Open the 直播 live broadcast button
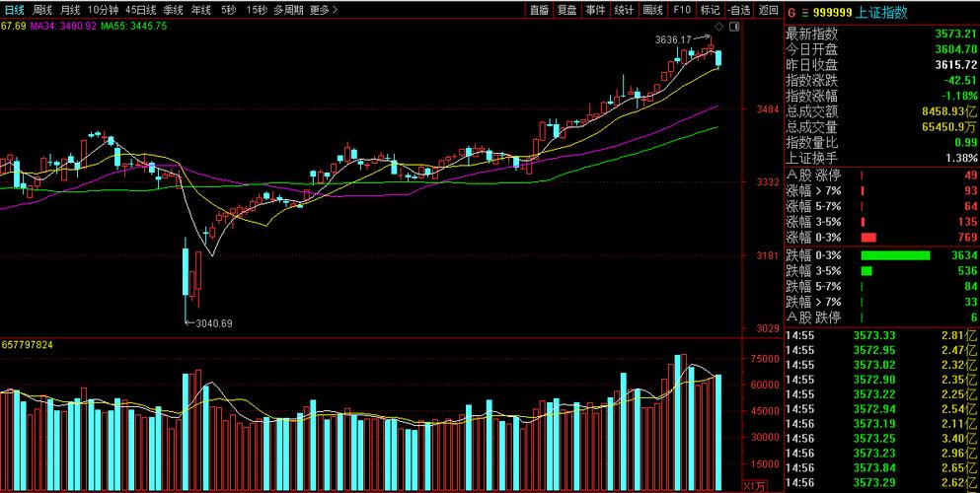Screen dimensions: 980x493 coord(538,10)
